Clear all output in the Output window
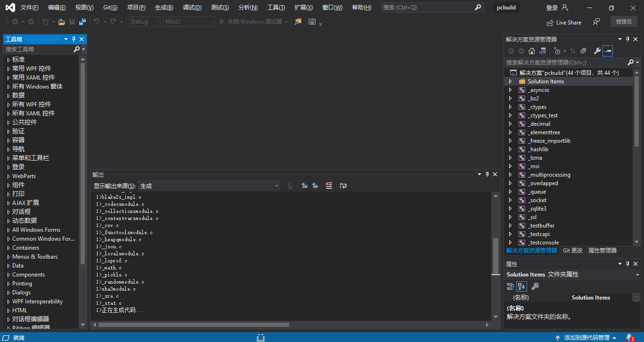644x342 pixels. pyautogui.click(x=329, y=185)
